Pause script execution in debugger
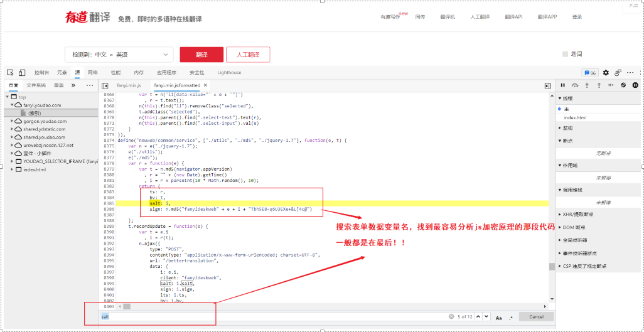The width and height of the screenshot is (644, 332). pos(563,85)
